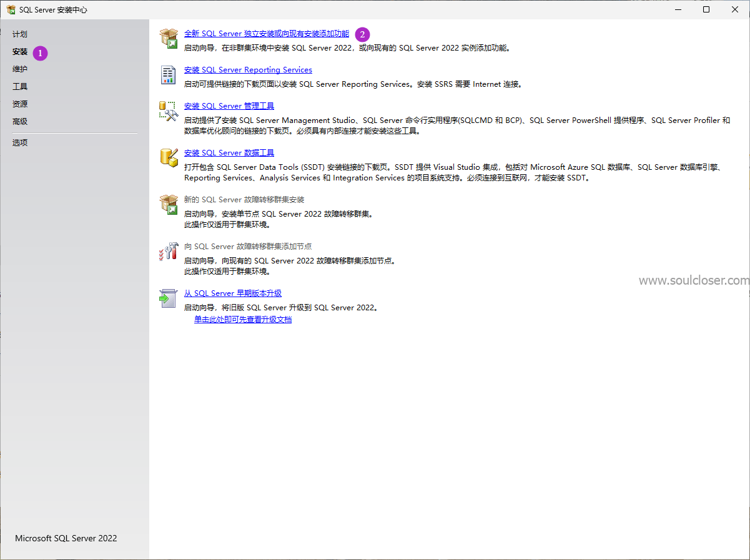Image resolution: width=750 pixels, height=560 pixels.
Task: Click 向 SQL Server 故障转移群集添加节点 heading
Action: pos(248,247)
